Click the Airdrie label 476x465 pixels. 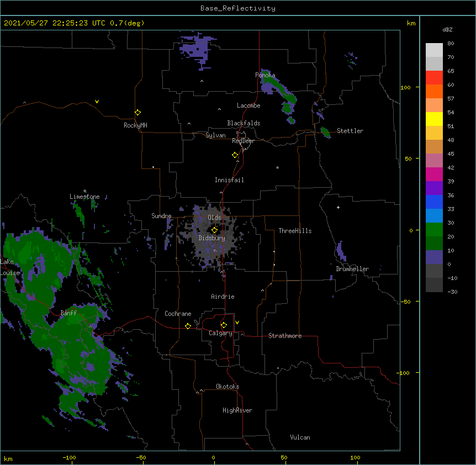pos(223,297)
